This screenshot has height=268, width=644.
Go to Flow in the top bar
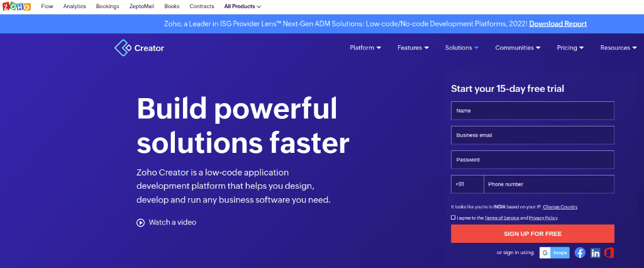click(x=47, y=6)
